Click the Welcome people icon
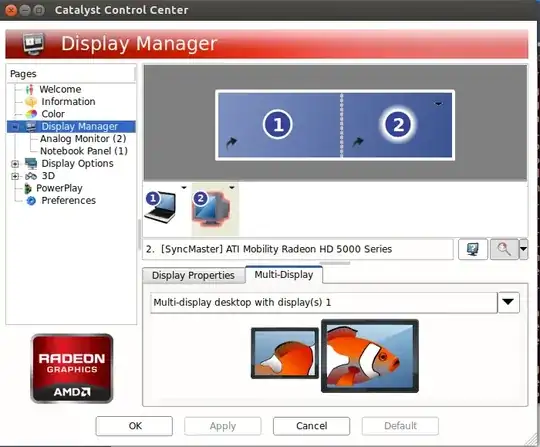Viewport: 540px width, 447px height. coord(30,90)
